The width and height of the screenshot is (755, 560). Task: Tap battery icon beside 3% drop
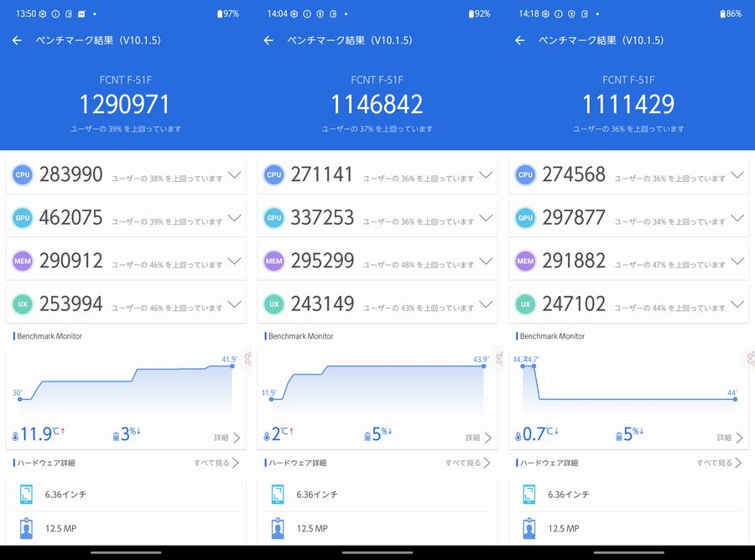116,437
